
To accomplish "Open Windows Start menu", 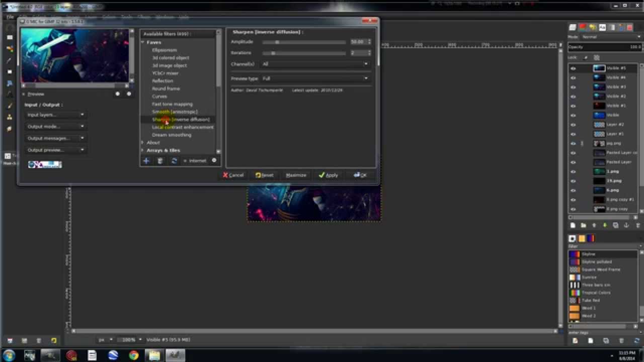I will pyautogui.click(x=10, y=355).
